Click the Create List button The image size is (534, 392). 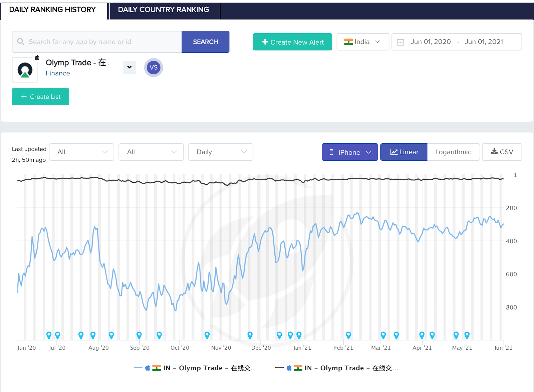pos(40,97)
